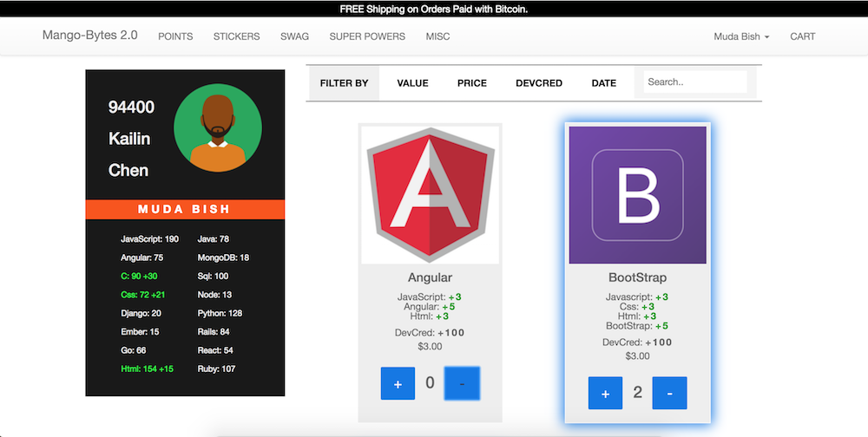Click the Java: 78 stat
The image size is (868, 437).
coord(214,239)
